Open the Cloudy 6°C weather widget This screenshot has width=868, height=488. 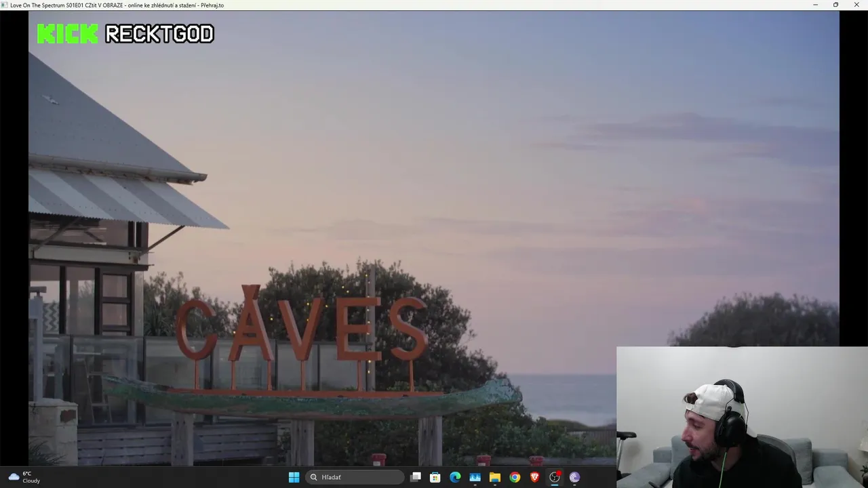24,477
